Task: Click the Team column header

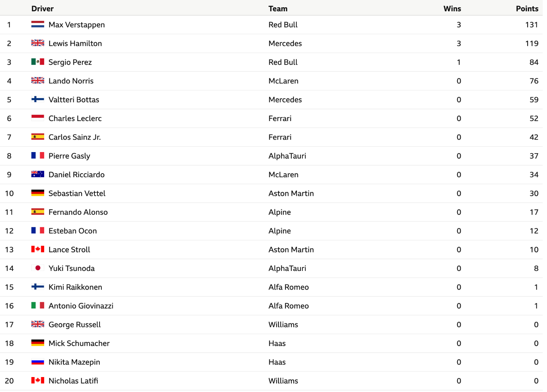Action: 278,9
